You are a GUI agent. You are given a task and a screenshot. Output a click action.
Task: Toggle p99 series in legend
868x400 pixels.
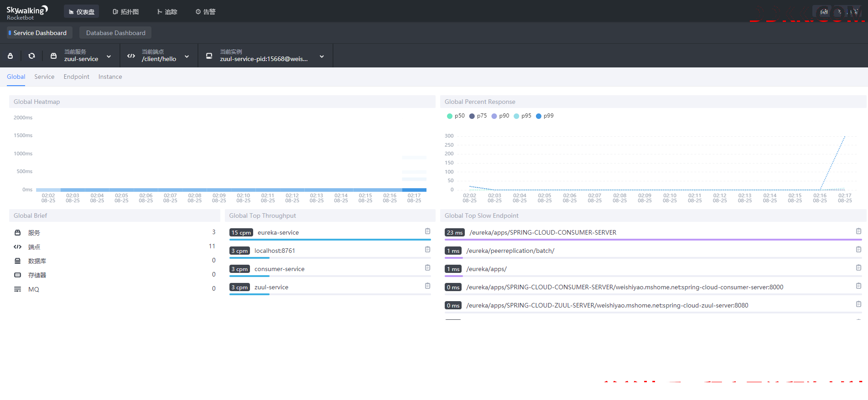pyautogui.click(x=545, y=116)
